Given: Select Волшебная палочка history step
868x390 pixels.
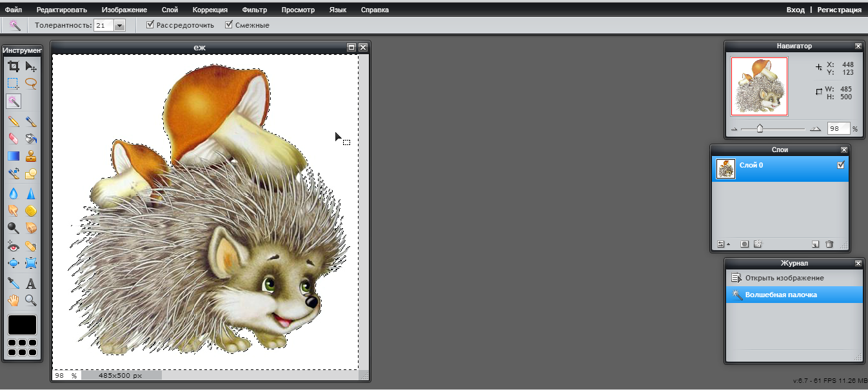Looking at the screenshot, I should (x=793, y=295).
